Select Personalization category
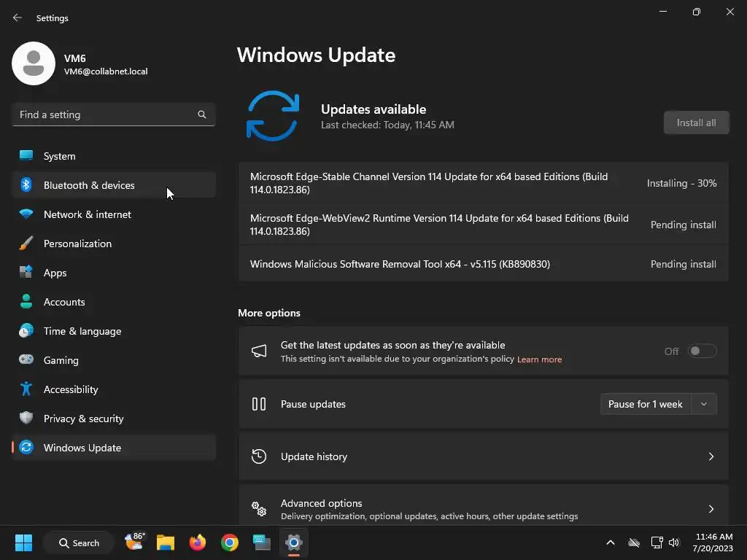The width and height of the screenshot is (747, 560). pos(114,243)
